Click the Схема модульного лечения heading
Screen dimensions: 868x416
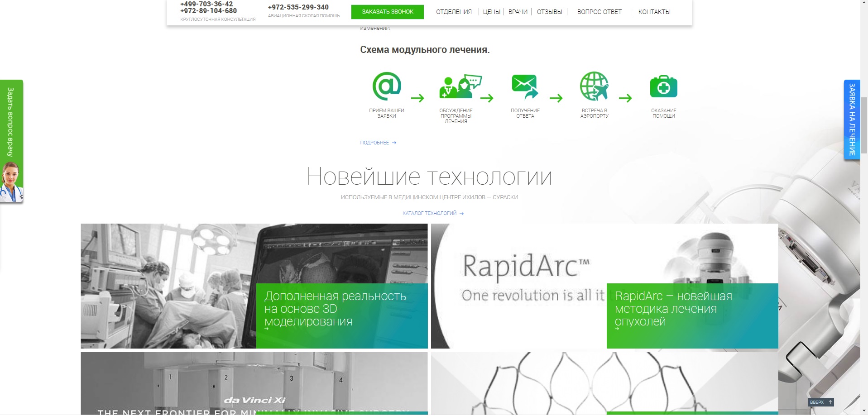425,50
